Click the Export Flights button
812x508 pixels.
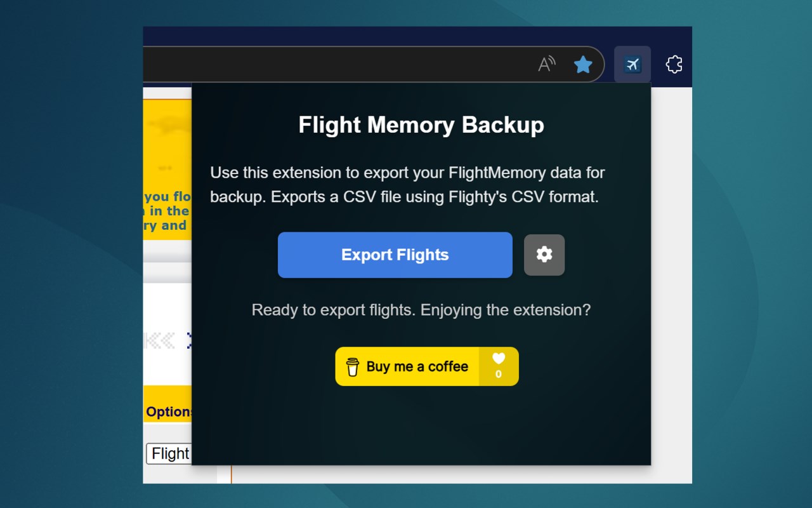point(395,255)
